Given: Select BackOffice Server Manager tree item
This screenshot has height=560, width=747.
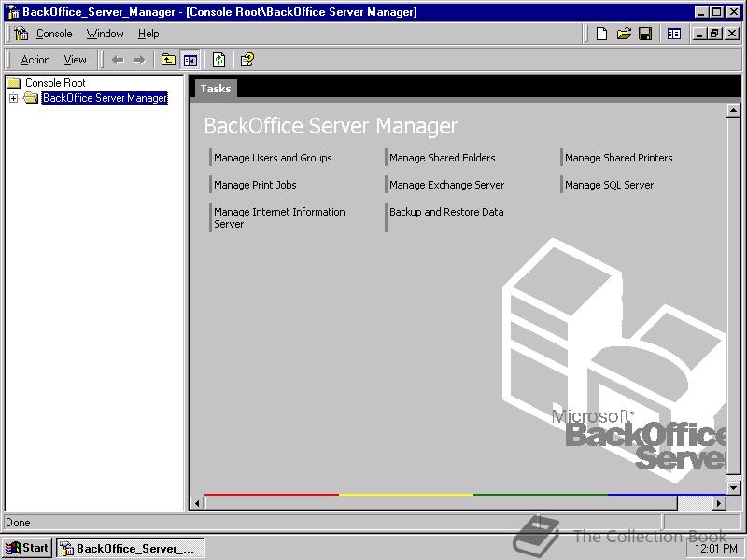Looking at the screenshot, I should tap(105, 98).
